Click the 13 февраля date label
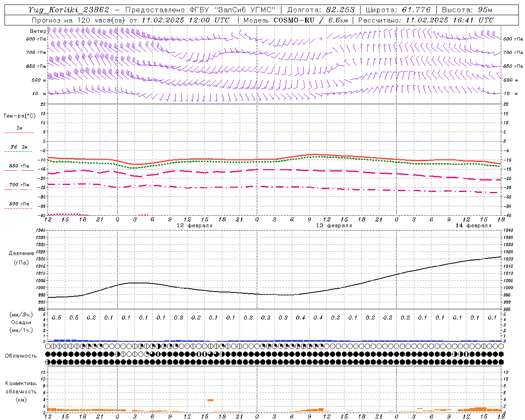Image resolution: width=525 pixels, height=420 pixels. (334, 226)
